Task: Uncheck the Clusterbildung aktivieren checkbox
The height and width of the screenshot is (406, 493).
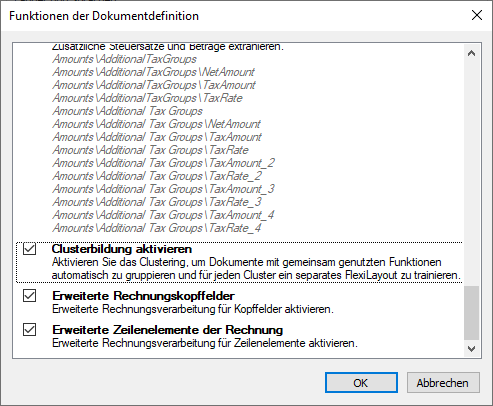Action: tap(29, 249)
